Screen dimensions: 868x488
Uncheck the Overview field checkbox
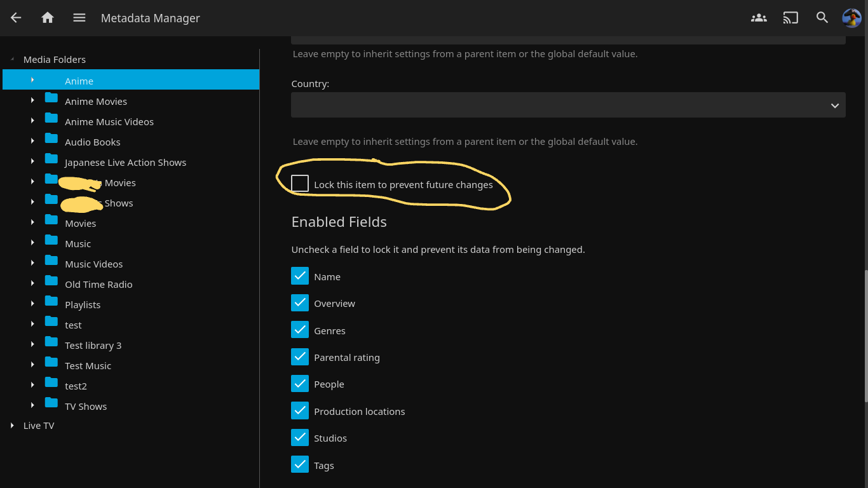coord(300,303)
